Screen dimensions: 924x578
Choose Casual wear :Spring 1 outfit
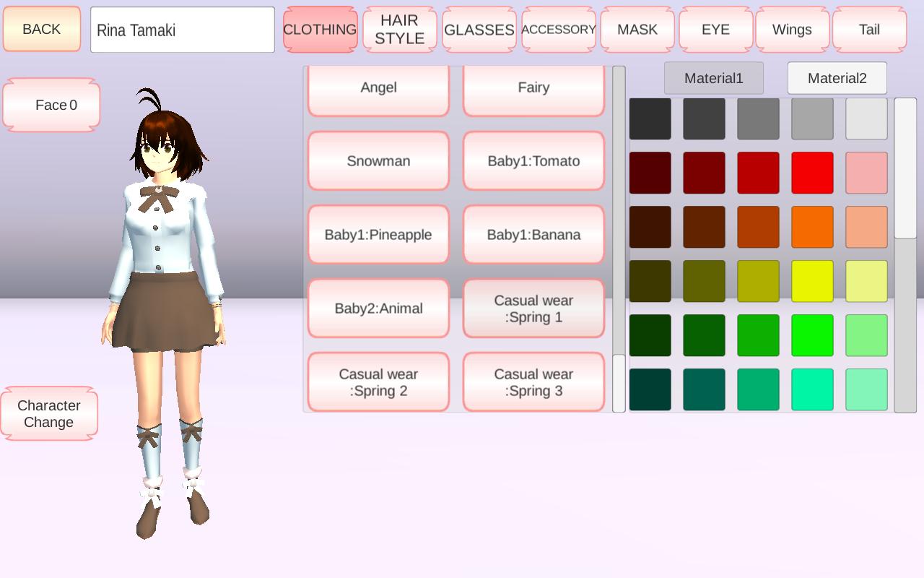(x=533, y=309)
